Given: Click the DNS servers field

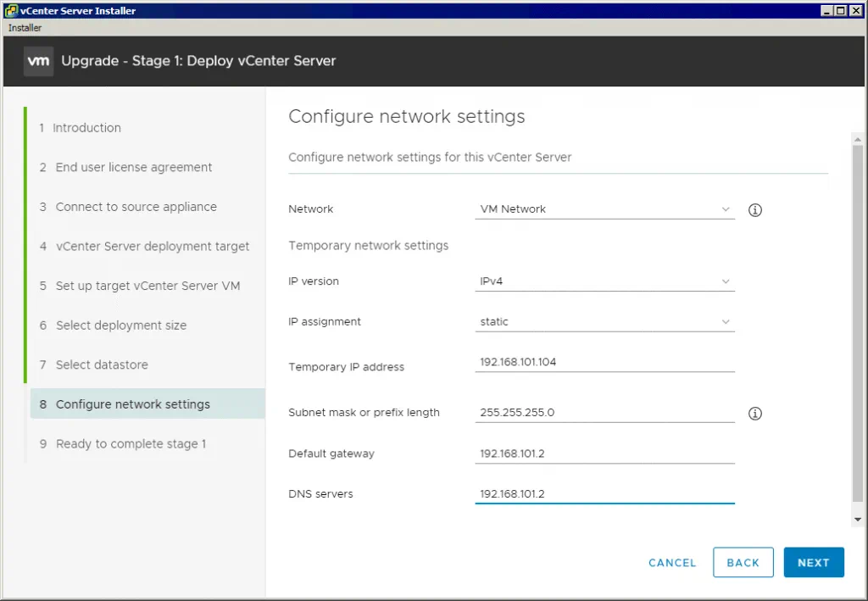Looking at the screenshot, I should pos(604,494).
